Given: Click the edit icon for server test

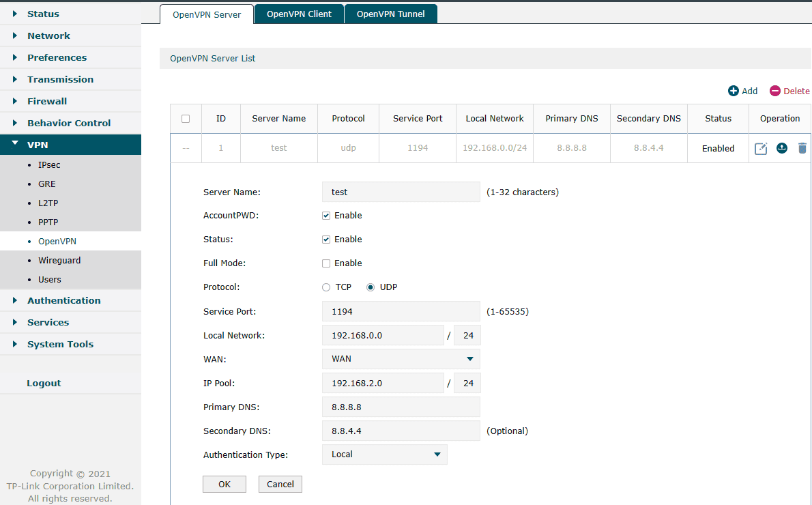Looking at the screenshot, I should click(x=760, y=149).
